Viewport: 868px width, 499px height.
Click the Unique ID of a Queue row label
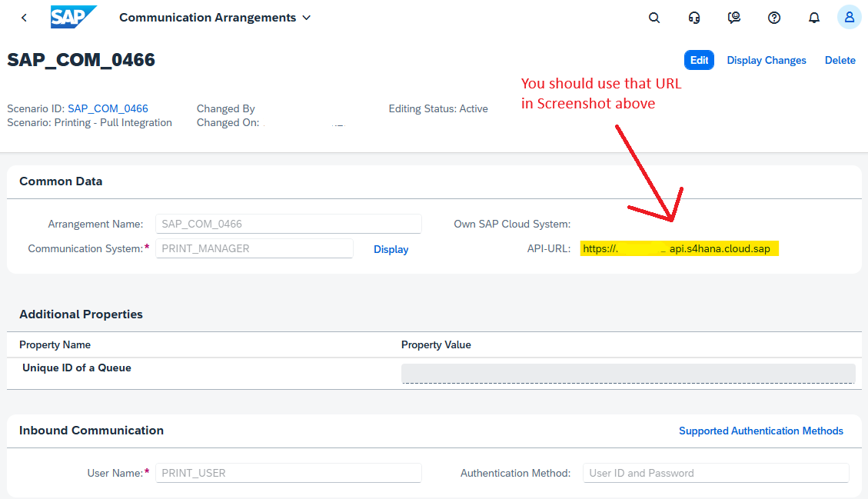click(x=77, y=368)
